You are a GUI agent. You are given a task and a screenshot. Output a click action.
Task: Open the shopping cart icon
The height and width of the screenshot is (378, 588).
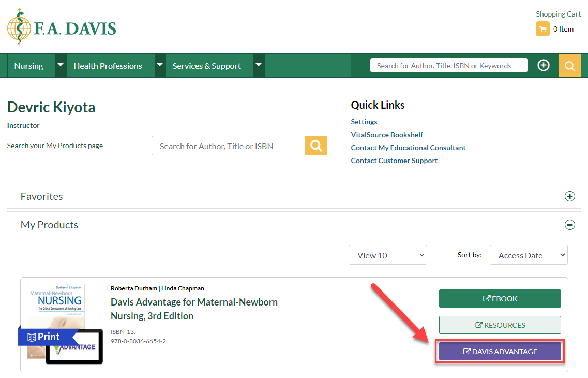pyautogui.click(x=542, y=29)
